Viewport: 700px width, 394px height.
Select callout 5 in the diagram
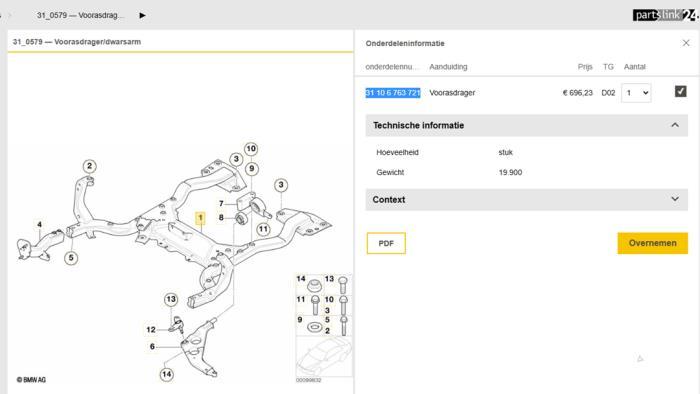pyautogui.click(x=71, y=258)
